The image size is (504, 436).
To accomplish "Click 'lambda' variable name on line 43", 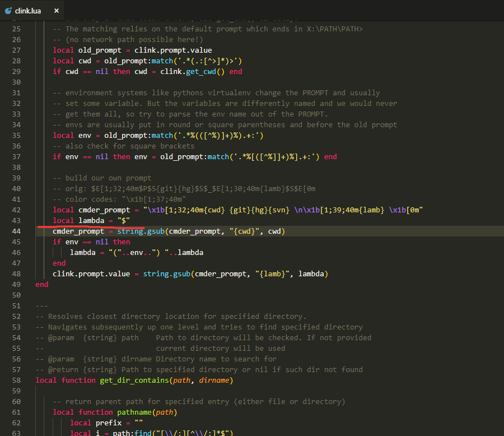I will point(91,220).
